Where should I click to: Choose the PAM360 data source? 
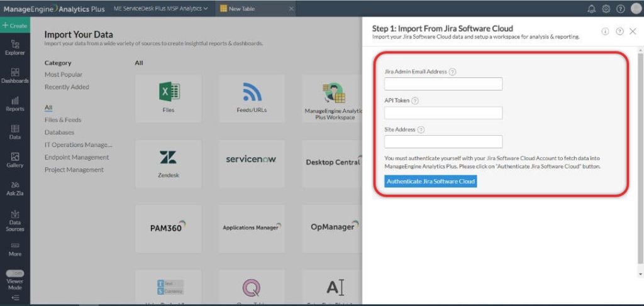point(169,229)
